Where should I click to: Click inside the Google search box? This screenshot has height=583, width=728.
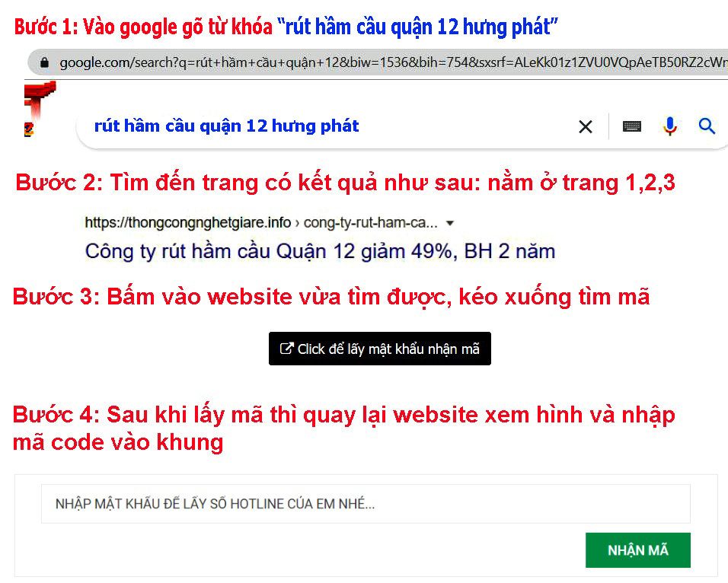point(305,126)
